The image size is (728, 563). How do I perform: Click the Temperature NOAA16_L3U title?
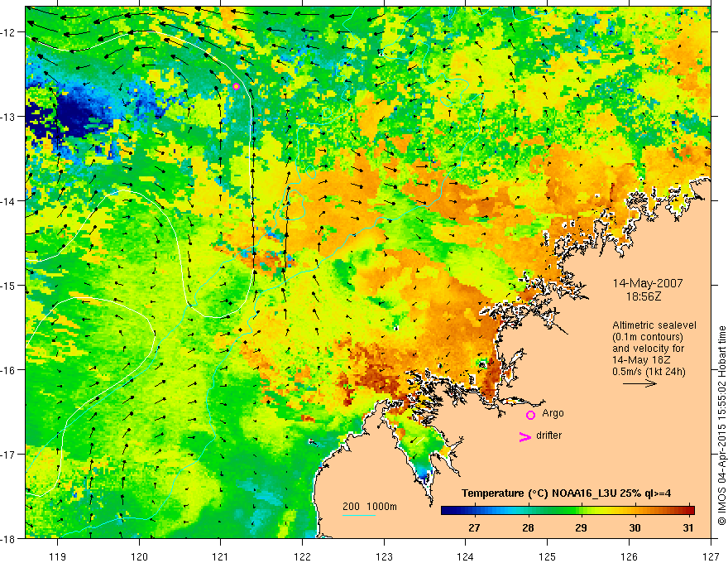pyautogui.click(x=566, y=493)
